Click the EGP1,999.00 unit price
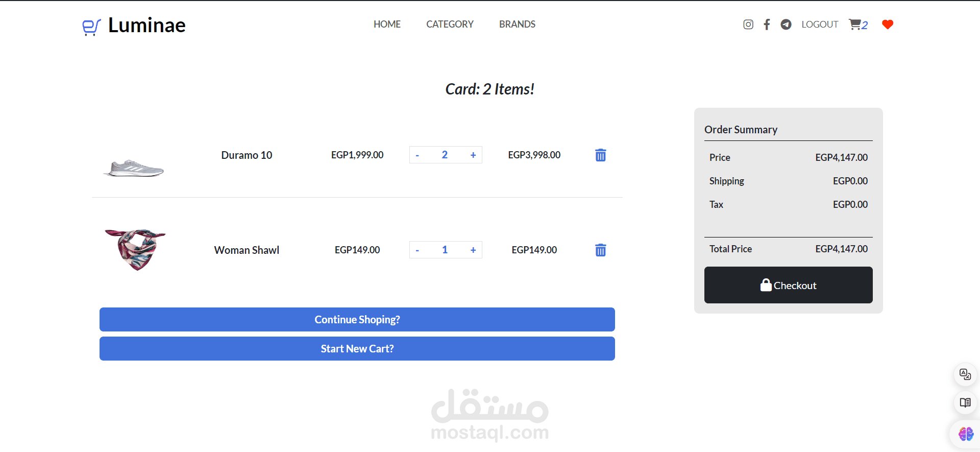 coord(357,155)
